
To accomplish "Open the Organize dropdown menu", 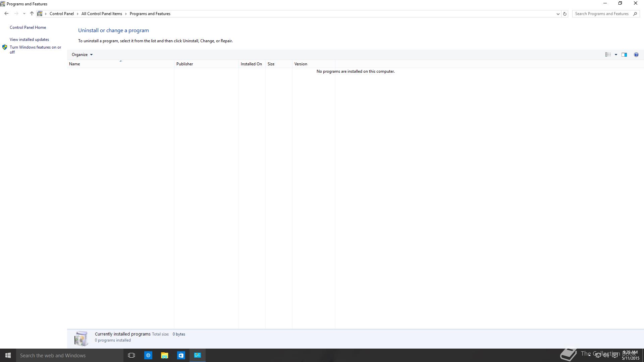I will click(82, 55).
